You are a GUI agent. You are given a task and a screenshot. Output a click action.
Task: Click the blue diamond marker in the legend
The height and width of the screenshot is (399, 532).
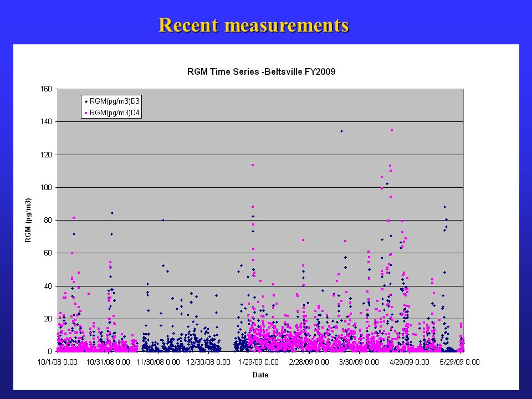pyautogui.click(x=86, y=101)
